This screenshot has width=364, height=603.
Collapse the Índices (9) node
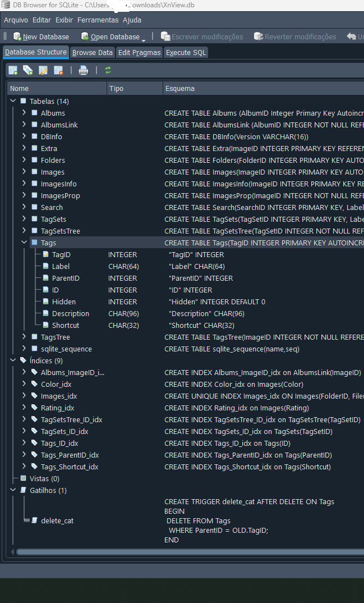point(13,360)
